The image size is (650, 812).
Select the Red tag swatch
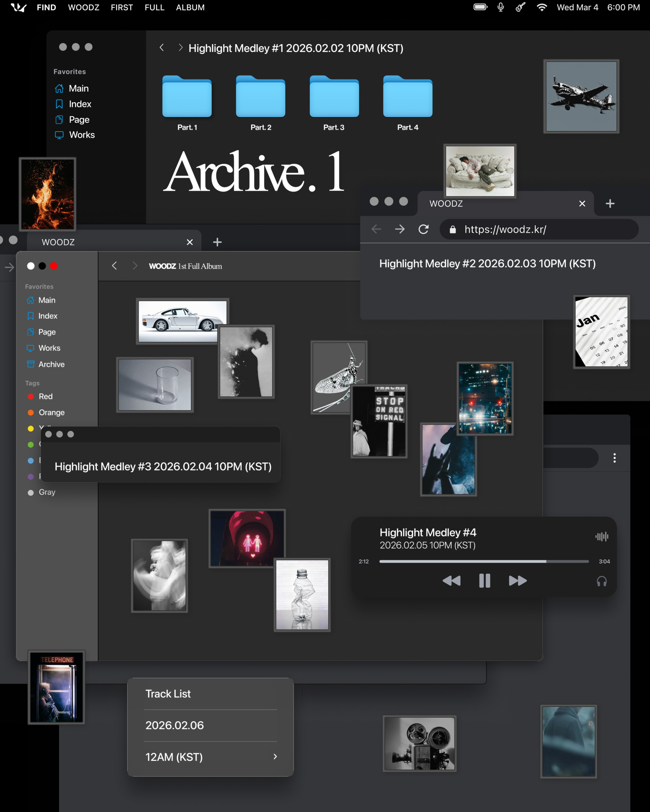[x=31, y=396]
